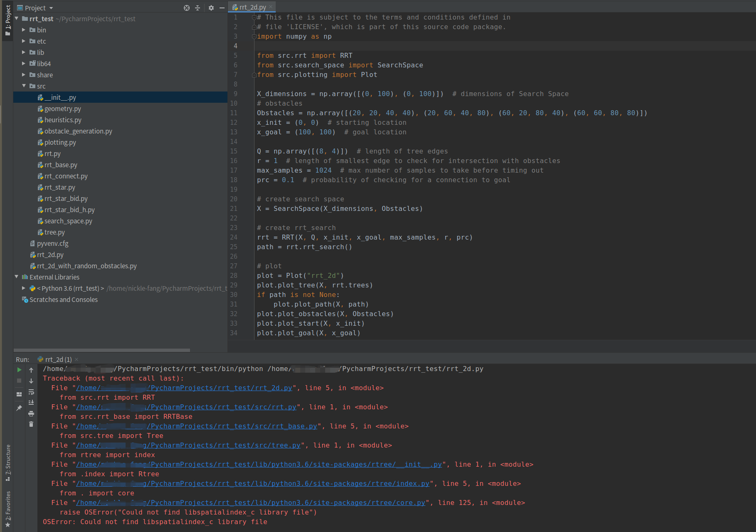Fold the header comment block at line 1
Screen dimensions: 756x532
(254, 17)
